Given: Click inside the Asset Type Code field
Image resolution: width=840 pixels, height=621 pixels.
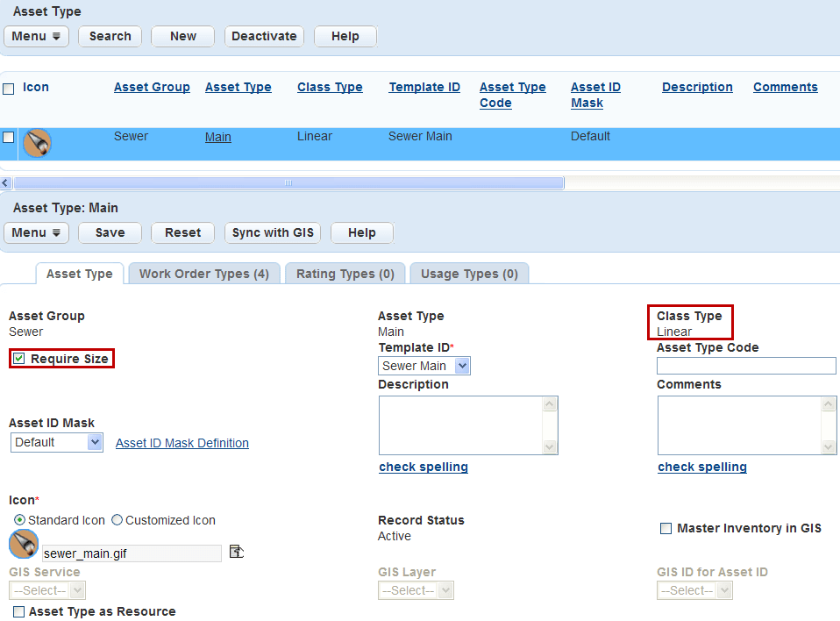Looking at the screenshot, I should [746, 366].
